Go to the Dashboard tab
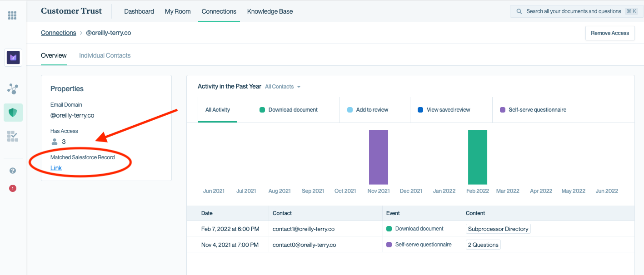This screenshot has height=275, width=644. (x=139, y=11)
